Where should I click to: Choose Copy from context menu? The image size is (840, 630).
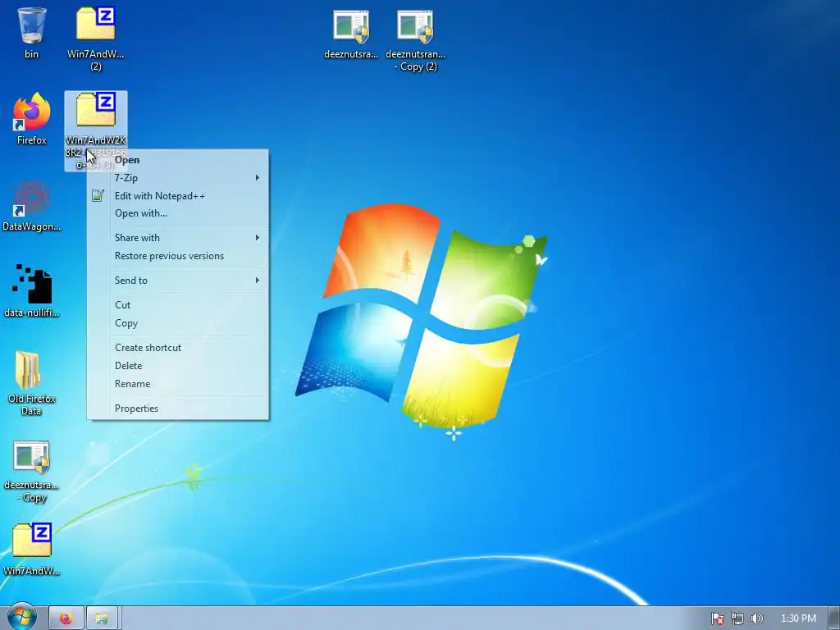click(x=178, y=323)
